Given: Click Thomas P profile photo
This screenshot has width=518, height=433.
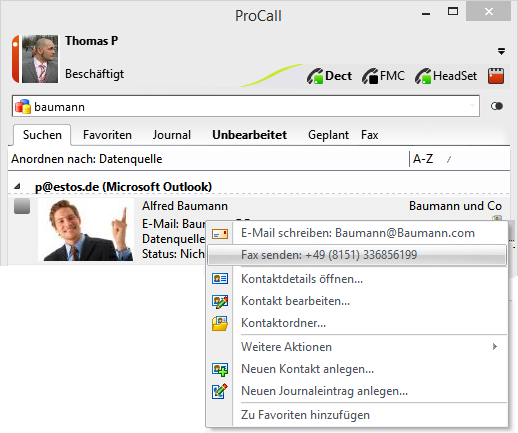Looking at the screenshot, I should [40, 59].
